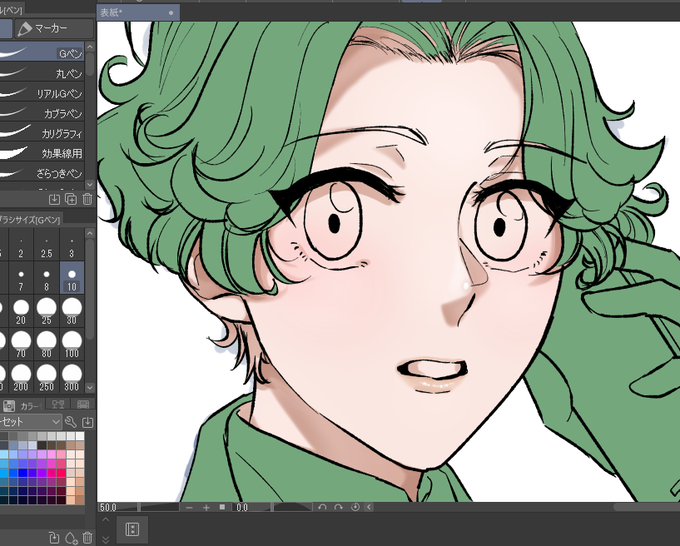Duplicate the current sub tool
The height and width of the screenshot is (546, 680).
(71, 199)
